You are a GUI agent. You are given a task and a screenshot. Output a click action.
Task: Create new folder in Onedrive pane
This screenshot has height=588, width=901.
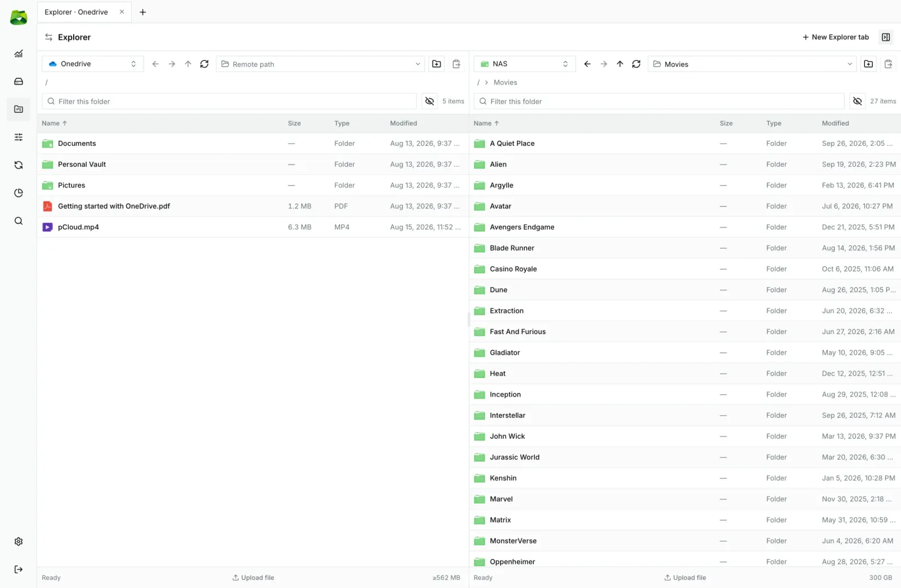coord(436,64)
